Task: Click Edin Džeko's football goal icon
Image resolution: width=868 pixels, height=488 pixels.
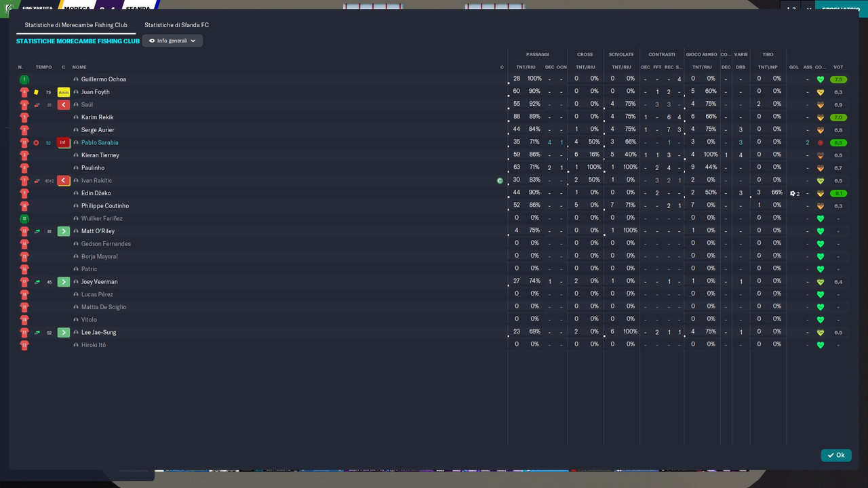Action: tap(793, 194)
